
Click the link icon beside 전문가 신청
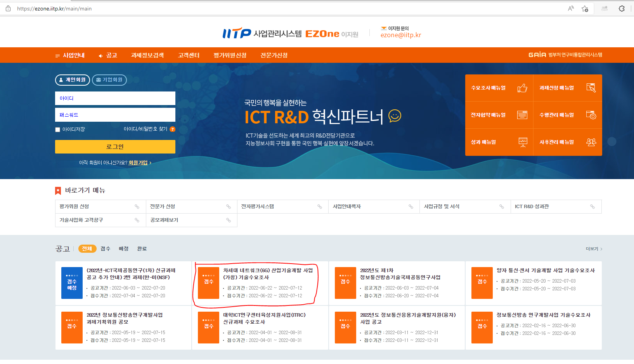coord(229,207)
